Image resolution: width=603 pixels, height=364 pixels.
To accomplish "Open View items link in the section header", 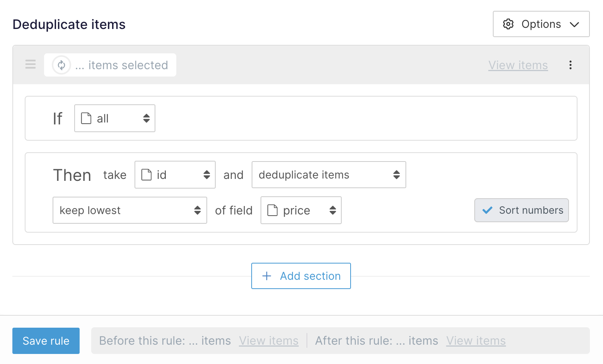I will pos(518,65).
